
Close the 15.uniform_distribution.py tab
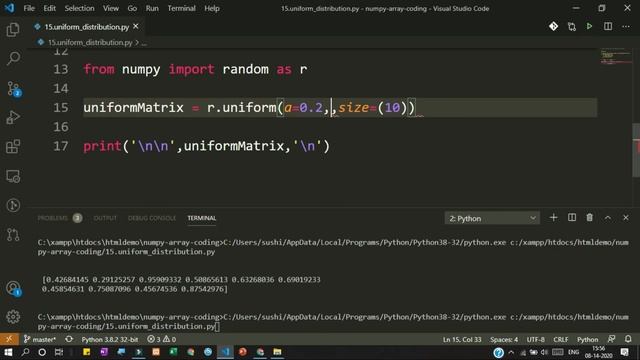click(x=136, y=27)
